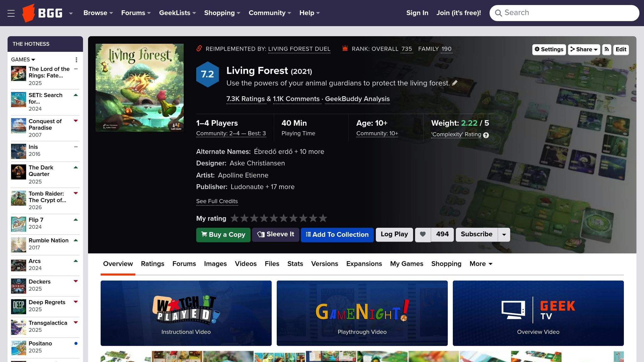The image size is (644, 362).
Task: Open overall rank 735 link
Action: 407,49
